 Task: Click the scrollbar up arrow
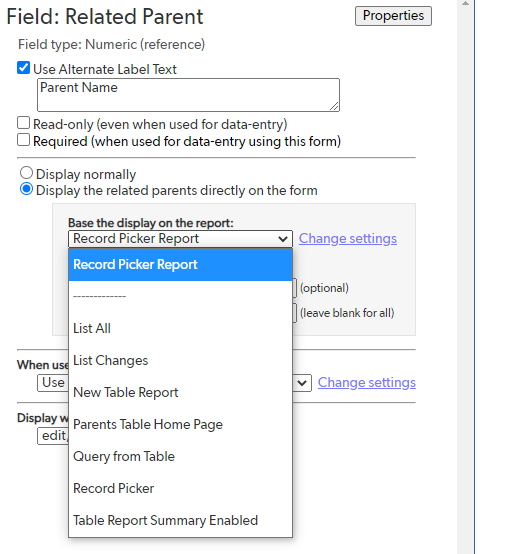(x=465, y=3)
